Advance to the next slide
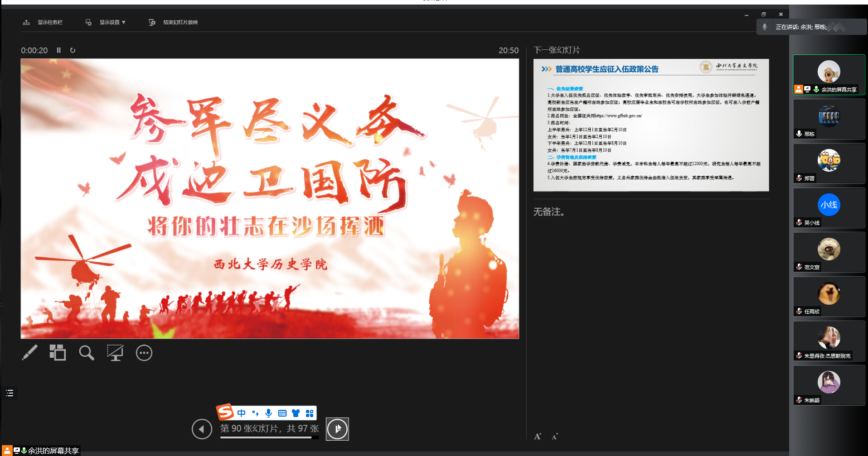 (x=337, y=429)
